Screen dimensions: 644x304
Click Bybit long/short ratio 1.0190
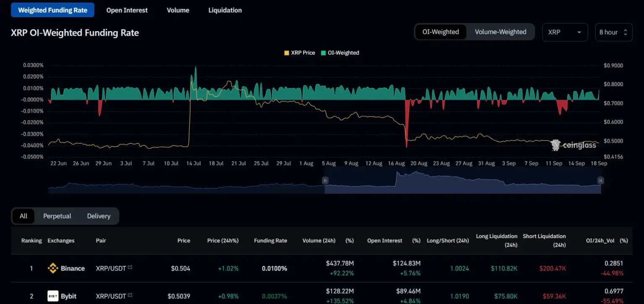(460, 296)
